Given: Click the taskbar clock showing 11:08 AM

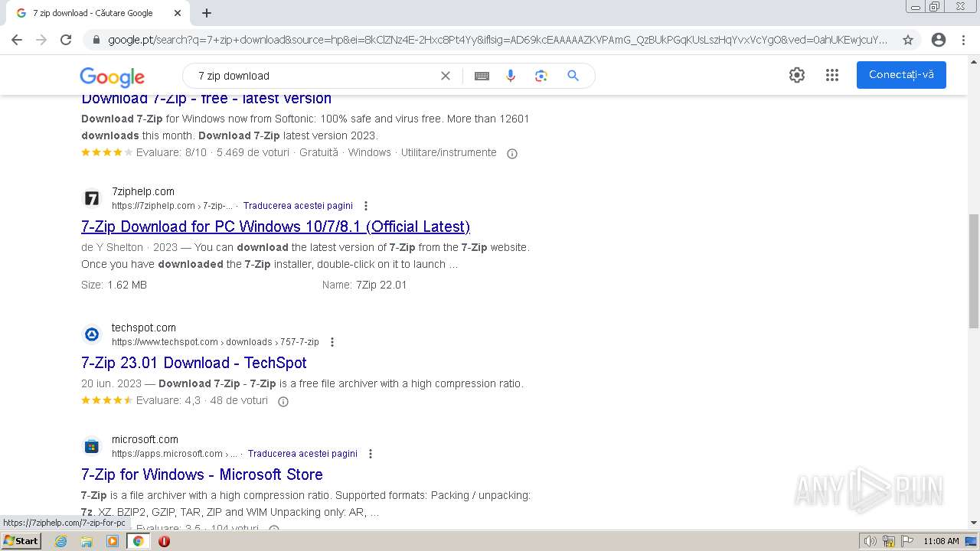Looking at the screenshot, I should click(x=941, y=541).
